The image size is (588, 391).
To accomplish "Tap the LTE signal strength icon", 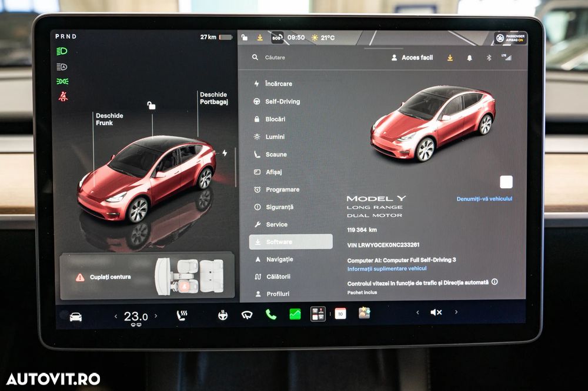I will (x=506, y=58).
